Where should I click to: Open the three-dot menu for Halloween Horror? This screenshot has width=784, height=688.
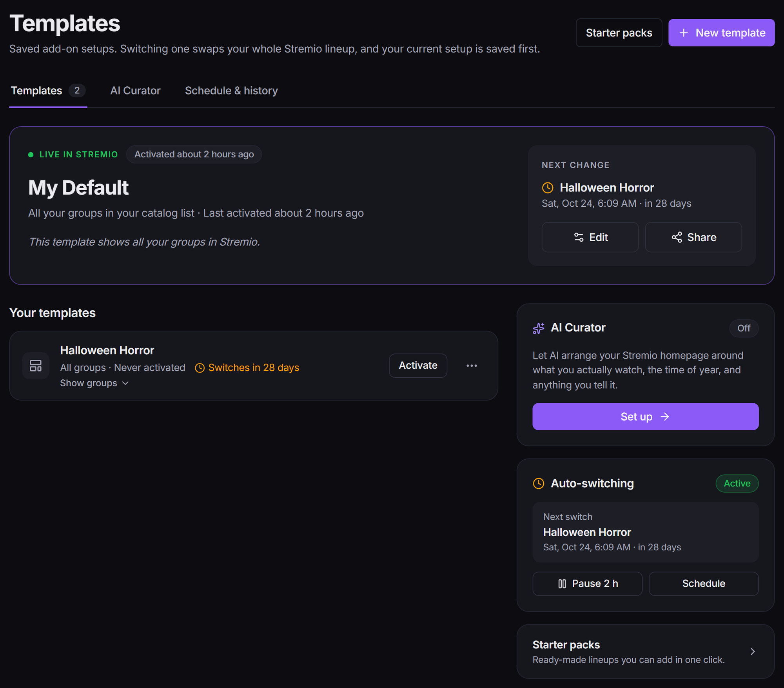click(x=472, y=366)
